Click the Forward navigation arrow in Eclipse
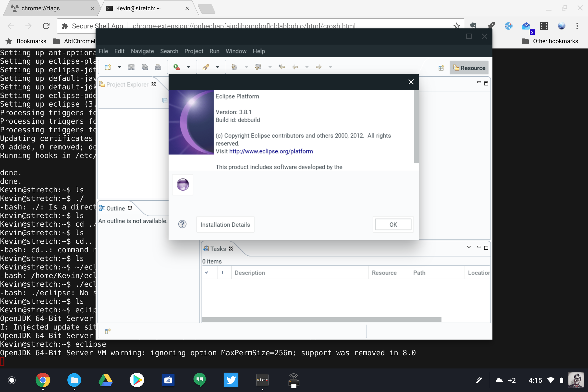The height and width of the screenshot is (392, 588). (318, 67)
